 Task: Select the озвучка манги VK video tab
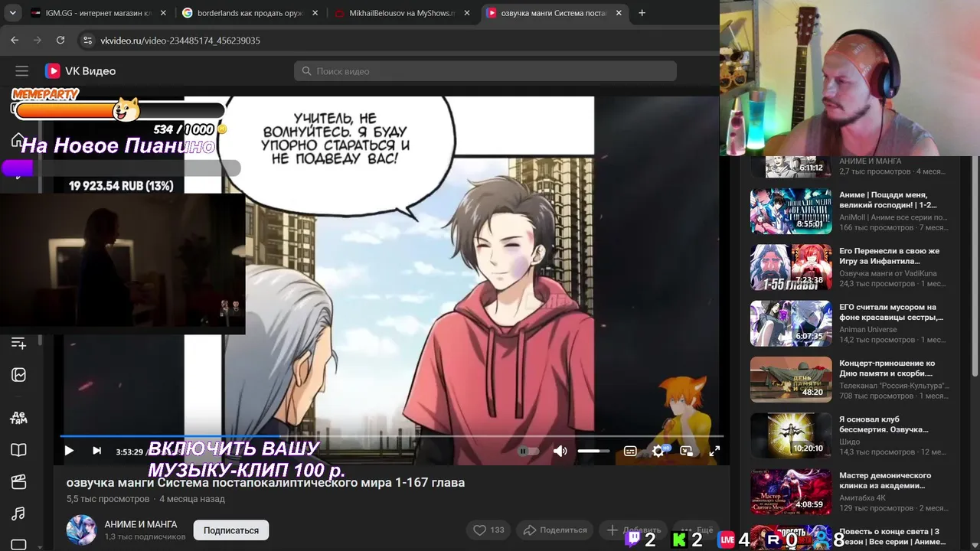click(555, 13)
